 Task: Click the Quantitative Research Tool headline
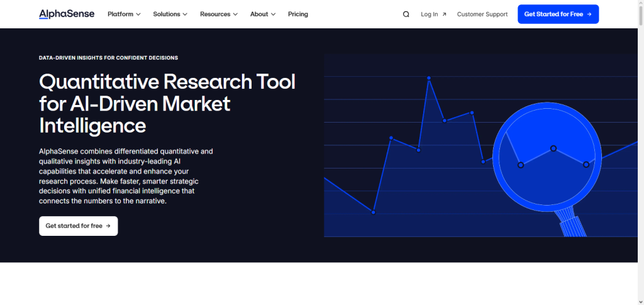point(167,103)
